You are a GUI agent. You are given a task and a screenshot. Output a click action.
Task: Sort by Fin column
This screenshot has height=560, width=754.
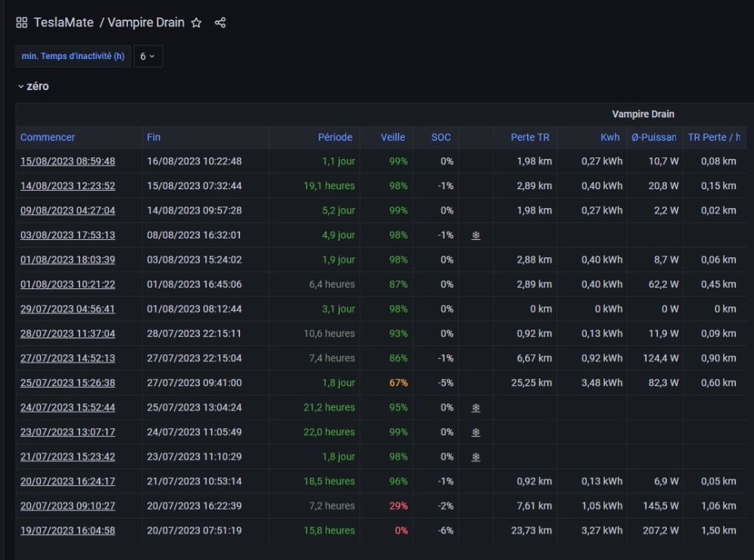click(154, 137)
